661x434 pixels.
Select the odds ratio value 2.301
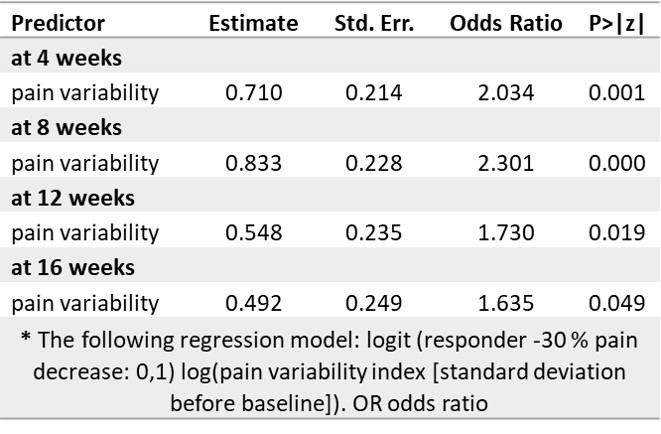click(506, 163)
